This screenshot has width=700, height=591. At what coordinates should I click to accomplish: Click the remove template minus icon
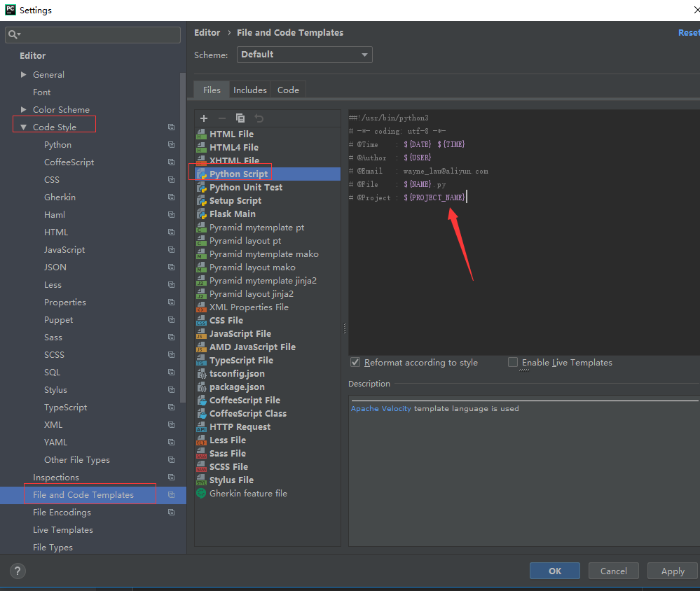point(222,118)
